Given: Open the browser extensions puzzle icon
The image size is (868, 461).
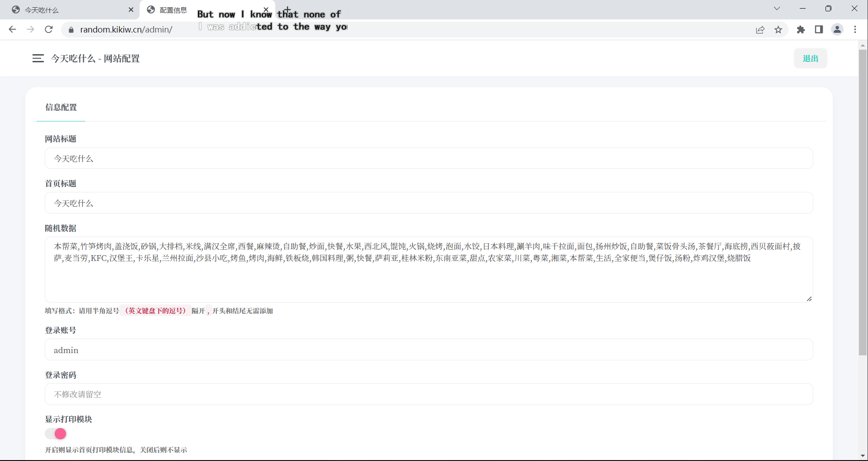Looking at the screenshot, I should tap(801, 29).
